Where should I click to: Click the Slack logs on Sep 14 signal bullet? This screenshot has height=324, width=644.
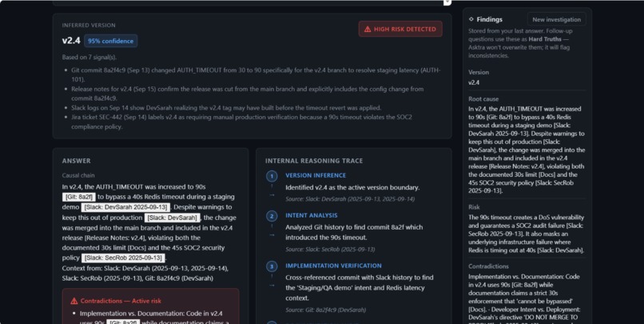tap(226, 108)
